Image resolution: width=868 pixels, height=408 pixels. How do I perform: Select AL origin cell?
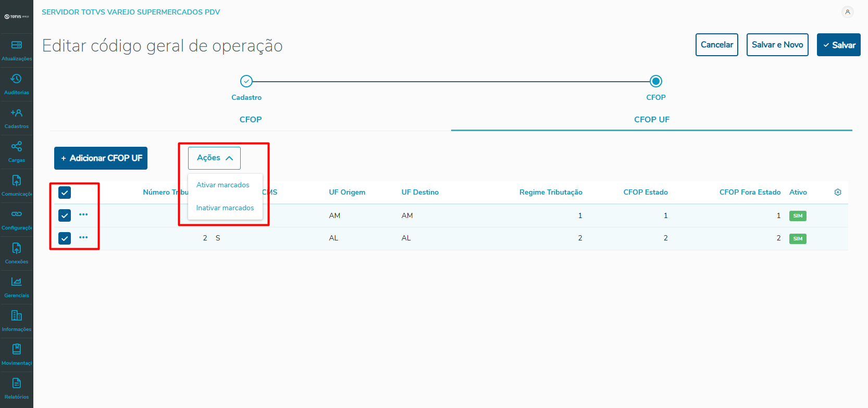(333, 238)
